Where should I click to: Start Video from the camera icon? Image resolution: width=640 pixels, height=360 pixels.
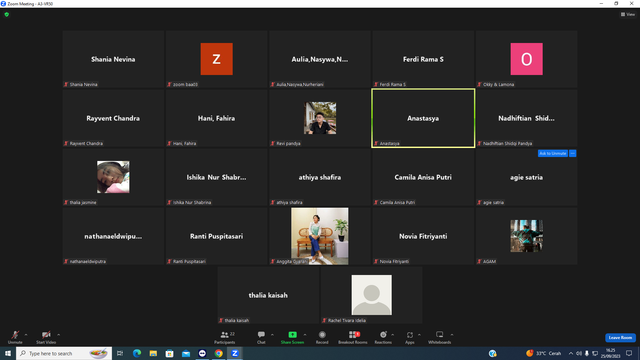coord(46,337)
